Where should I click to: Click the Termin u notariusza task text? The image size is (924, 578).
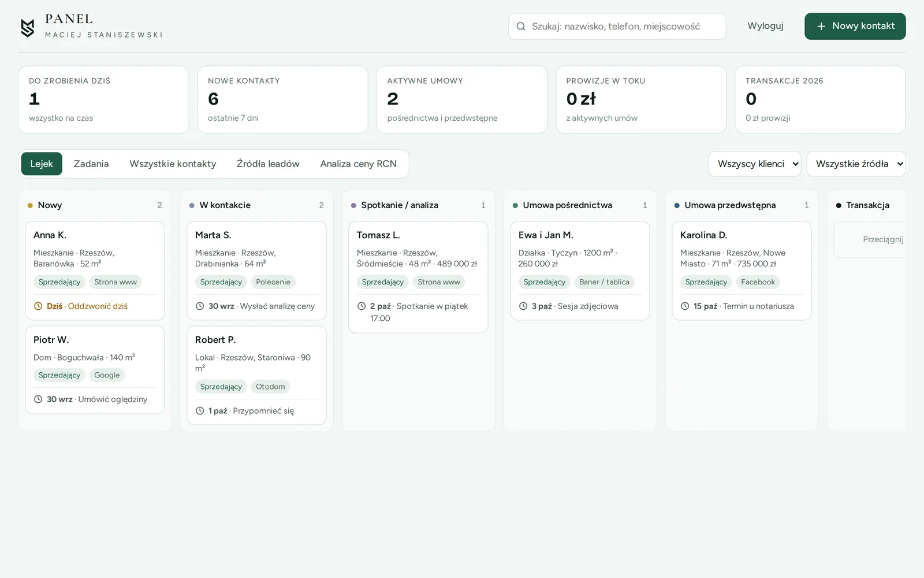(x=758, y=306)
